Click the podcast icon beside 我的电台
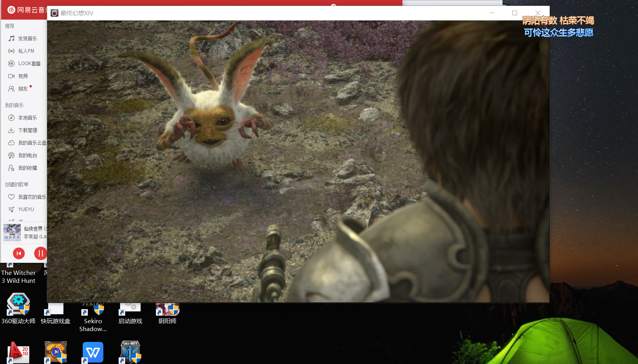 click(11, 155)
